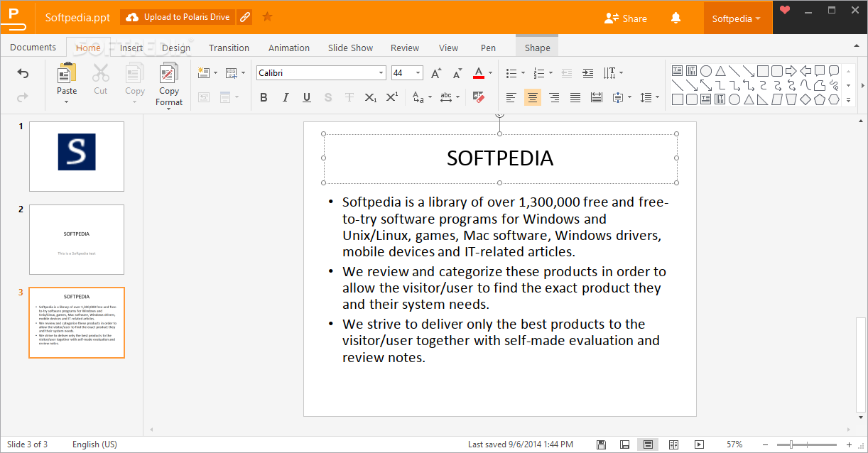The width and height of the screenshot is (868, 453).
Task: Zoom out with the minus icon
Action: pos(765,444)
